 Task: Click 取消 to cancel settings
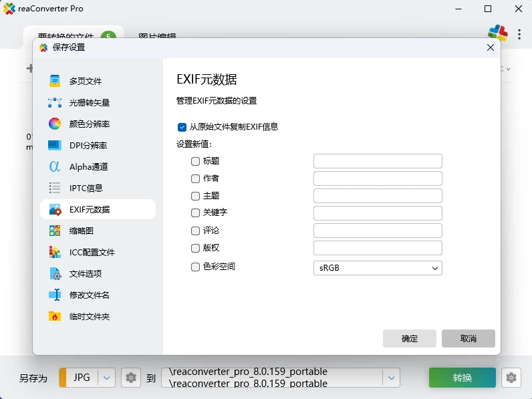click(469, 338)
